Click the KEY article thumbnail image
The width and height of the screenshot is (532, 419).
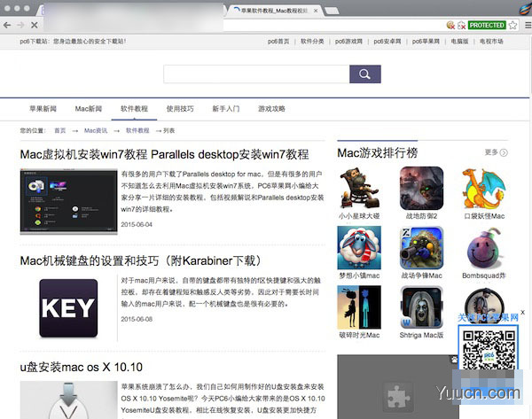(68, 308)
